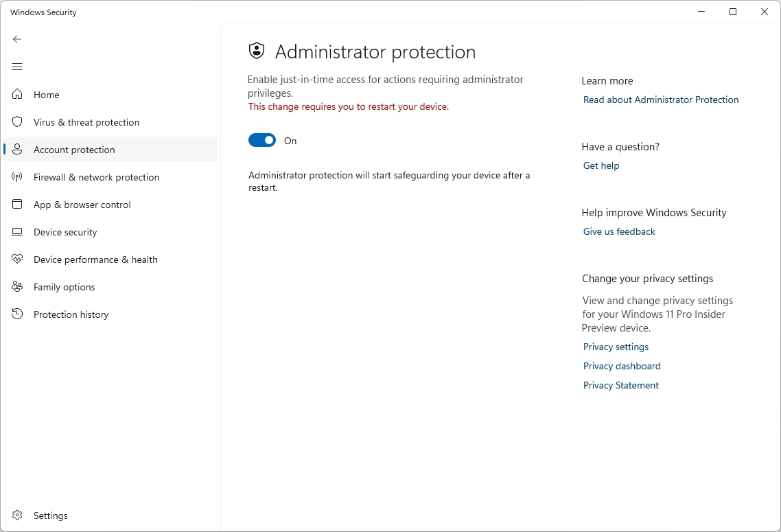Viewport: 781px width, 532px height.
Task: Select Account protection in the sidebar
Action: coord(74,150)
